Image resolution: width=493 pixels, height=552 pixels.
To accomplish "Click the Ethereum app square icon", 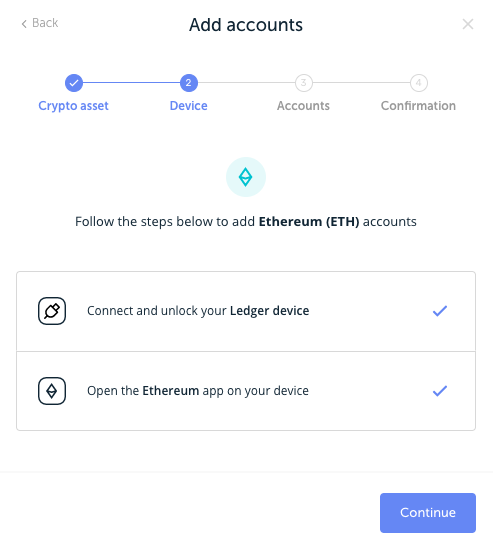I will 52,391.
